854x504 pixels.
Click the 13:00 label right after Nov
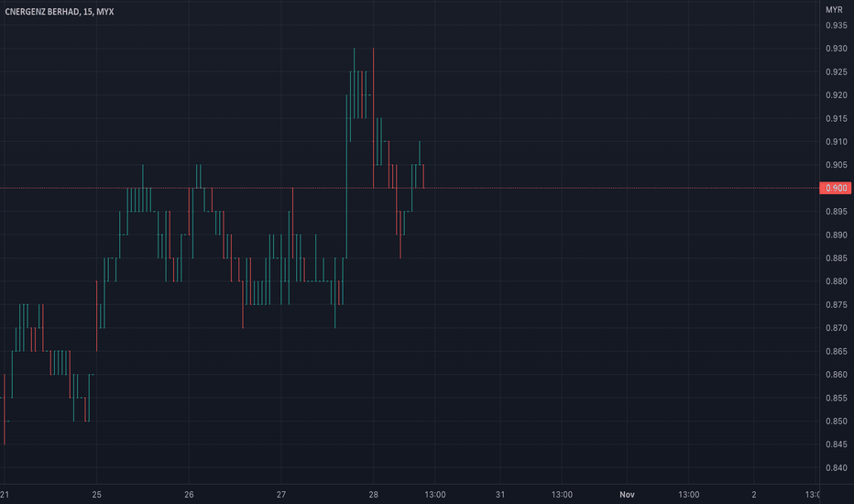688,495
